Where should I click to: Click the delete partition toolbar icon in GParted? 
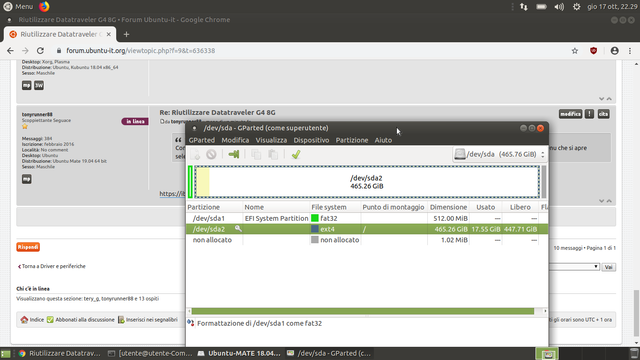211,154
